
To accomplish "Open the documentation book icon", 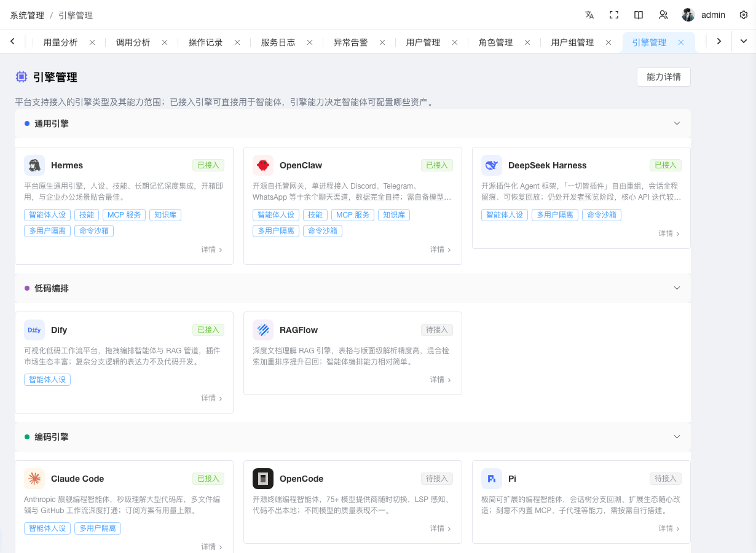I will (x=639, y=15).
